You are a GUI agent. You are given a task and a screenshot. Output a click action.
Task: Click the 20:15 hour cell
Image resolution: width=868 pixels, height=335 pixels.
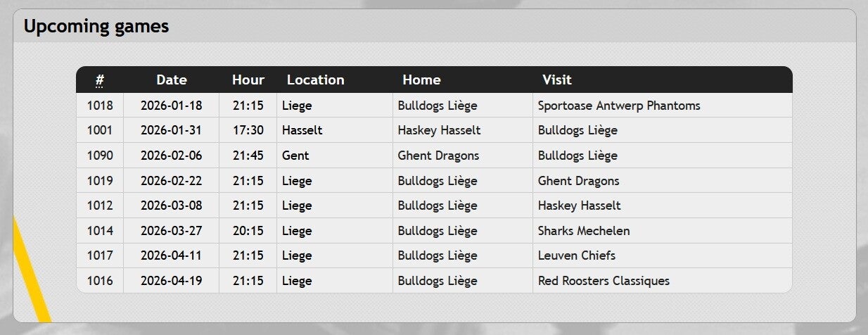point(248,231)
